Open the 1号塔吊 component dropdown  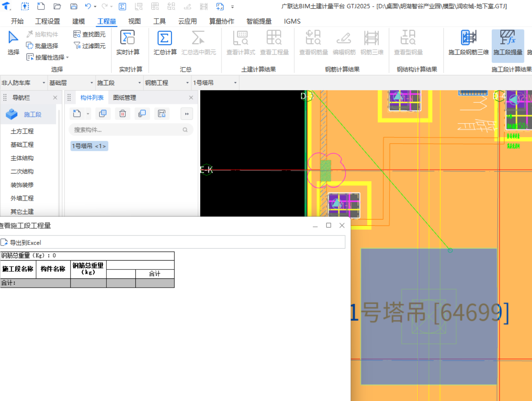click(x=215, y=83)
